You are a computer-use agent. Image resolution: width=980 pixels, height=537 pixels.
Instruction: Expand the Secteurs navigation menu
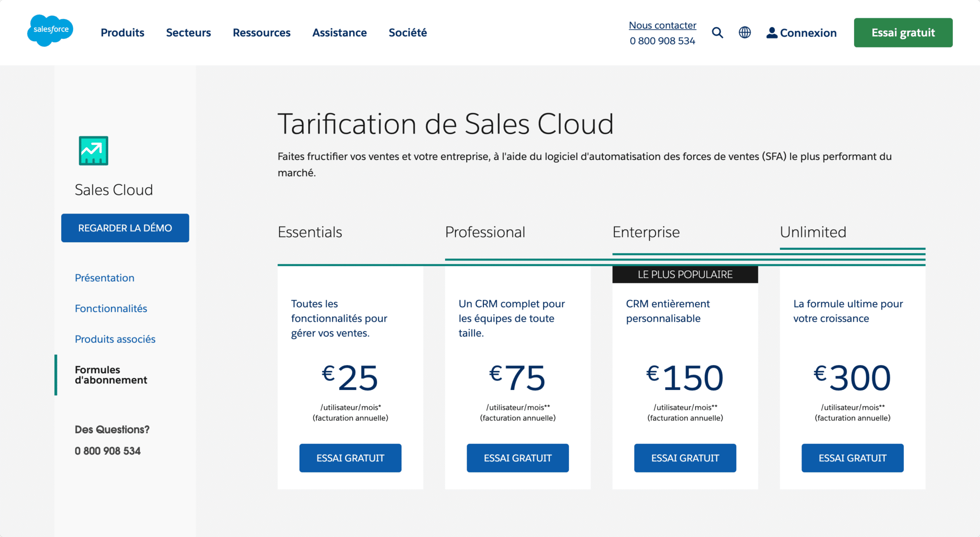point(189,33)
